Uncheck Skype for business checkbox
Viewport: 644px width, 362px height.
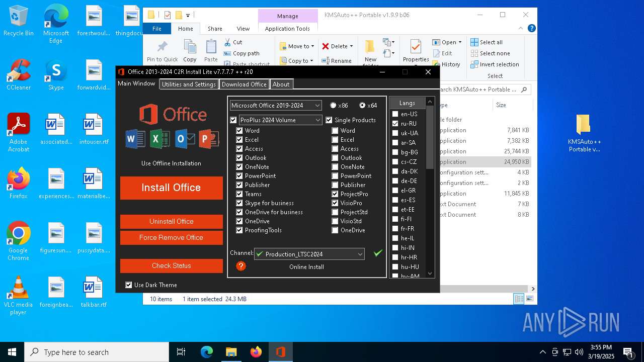pyautogui.click(x=239, y=203)
